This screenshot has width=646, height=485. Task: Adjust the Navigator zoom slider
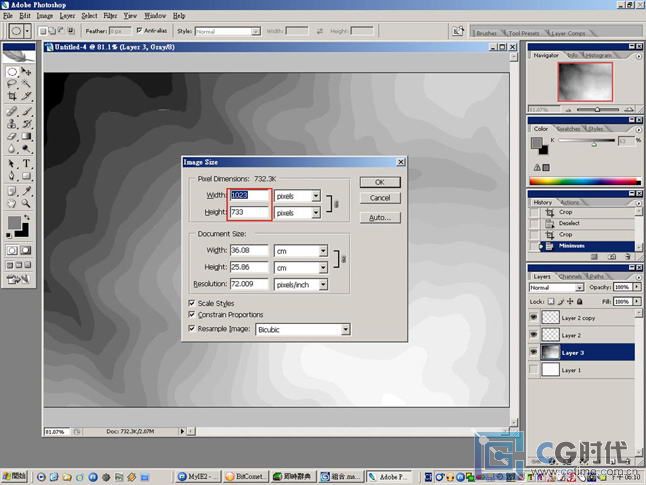(x=597, y=110)
